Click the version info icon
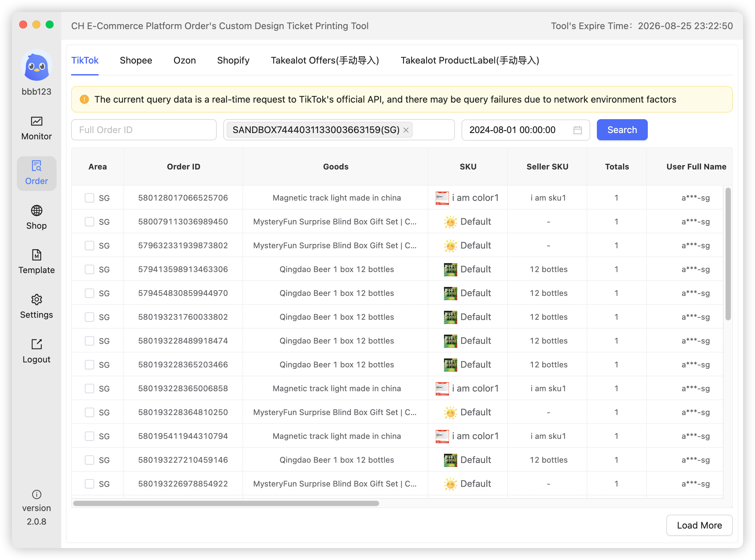This screenshot has height=560, width=755. click(37, 495)
